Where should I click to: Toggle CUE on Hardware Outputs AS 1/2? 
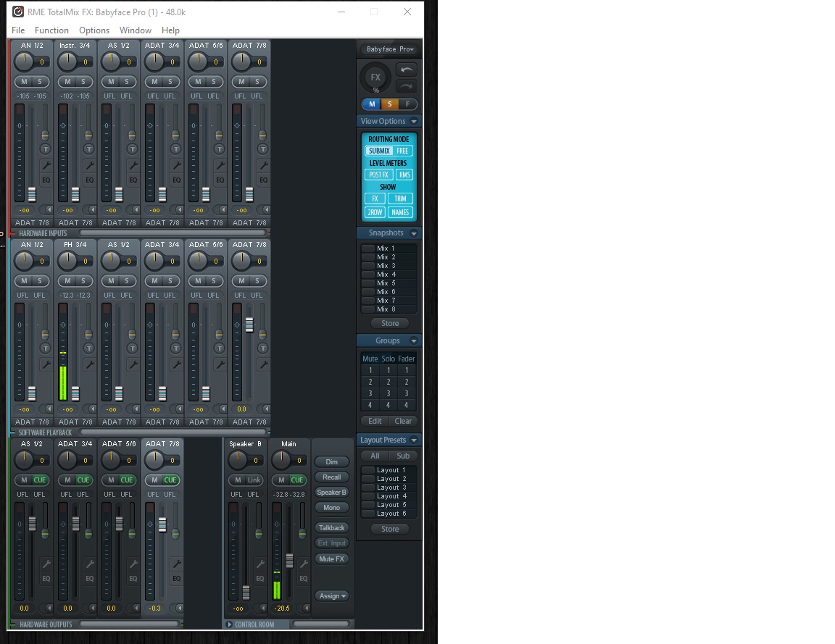coord(40,480)
